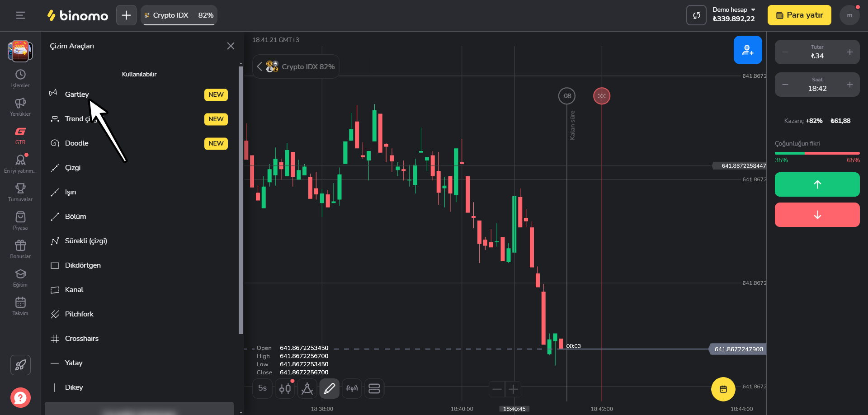
Task: Click the red expiry time marker
Action: tap(602, 96)
